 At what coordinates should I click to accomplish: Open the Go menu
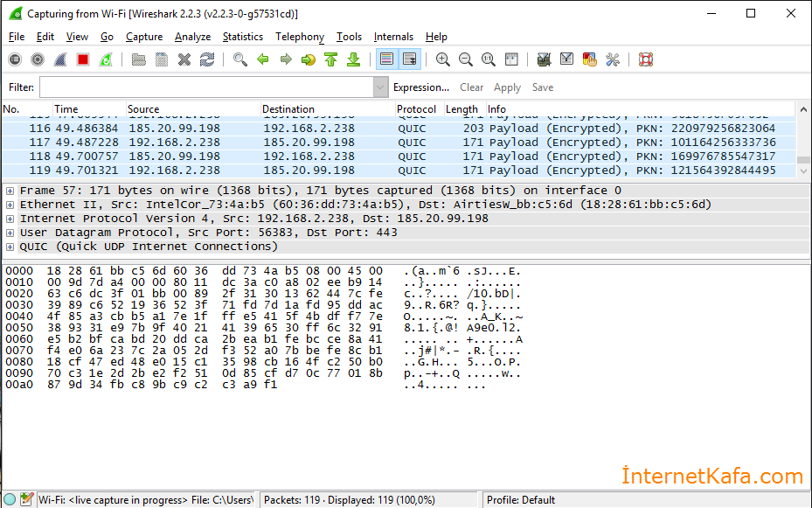(107, 37)
